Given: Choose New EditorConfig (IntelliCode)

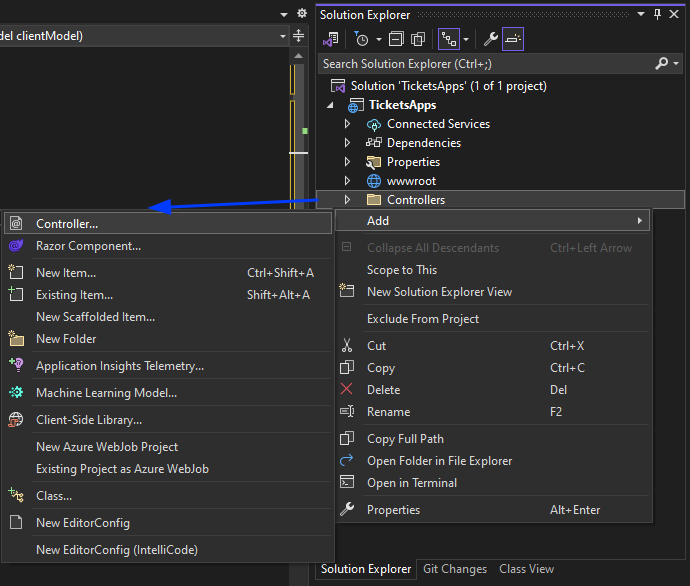Looking at the screenshot, I should (x=168, y=549).
